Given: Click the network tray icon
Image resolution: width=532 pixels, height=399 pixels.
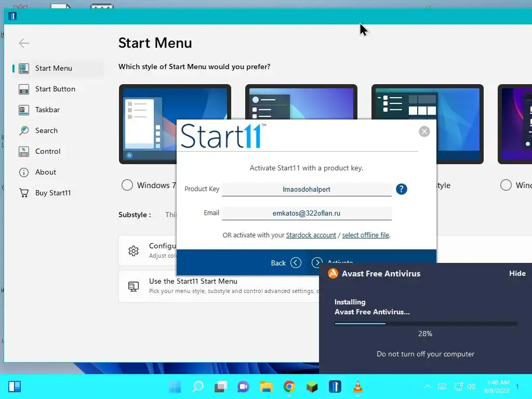Looking at the screenshot, I should click(458, 387).
